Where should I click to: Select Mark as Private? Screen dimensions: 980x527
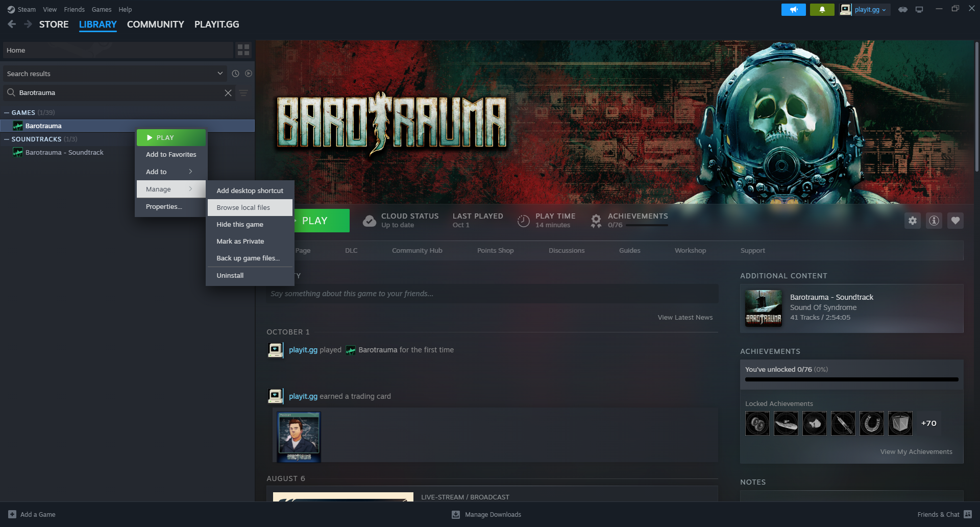coord(250,241)
